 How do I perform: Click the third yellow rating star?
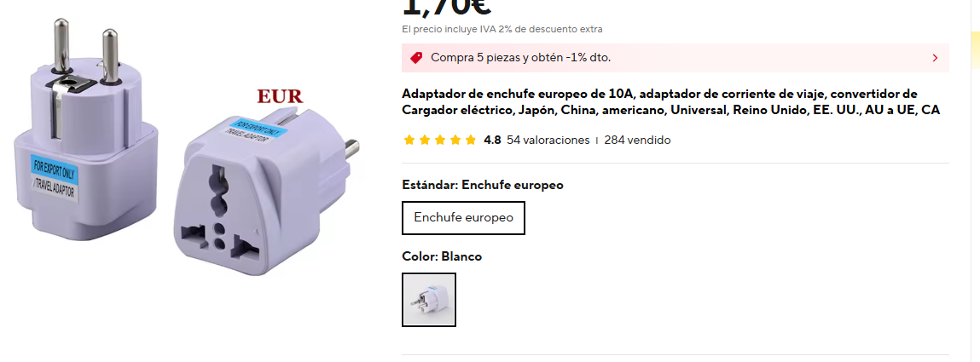click(440, 140)
